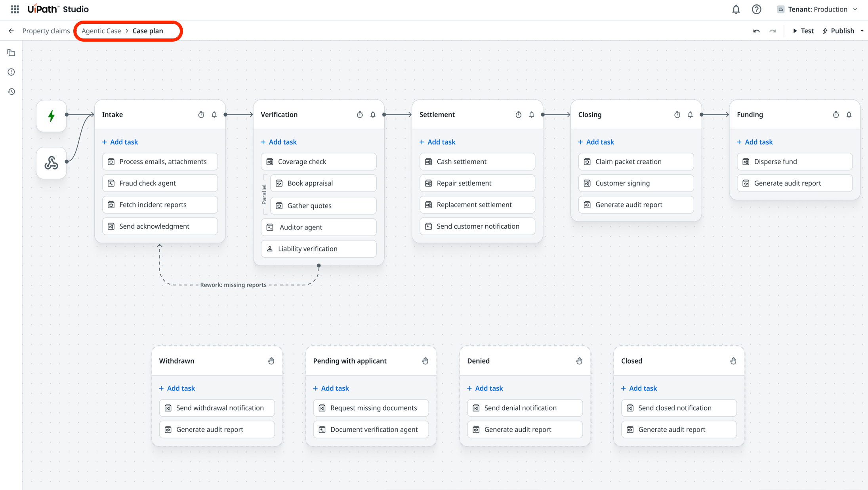Screen dimensions: 868x490
Task: Open the Publish dropdown arrow
Action: tap(862, 31)
